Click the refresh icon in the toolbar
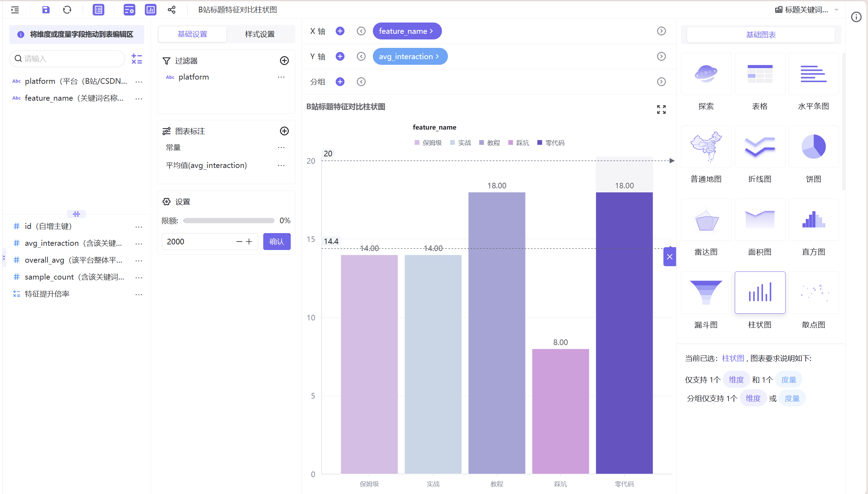This screenshot has height=494, width=868. pyautogui.click(x=67, y=10)
